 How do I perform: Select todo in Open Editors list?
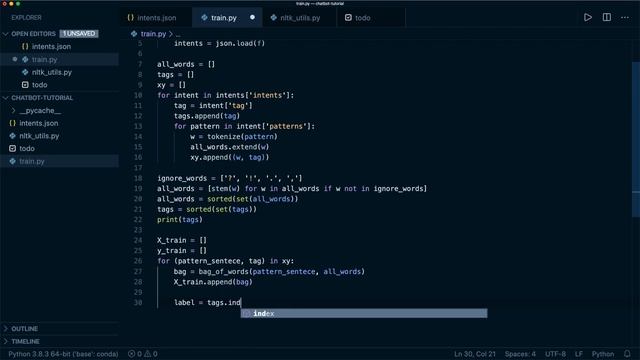click(x=39, y=85)
